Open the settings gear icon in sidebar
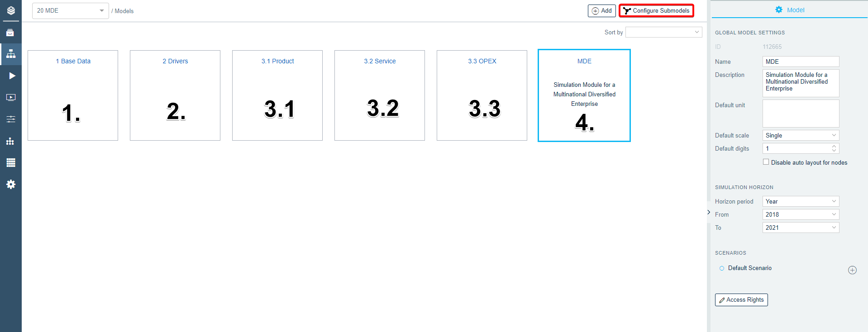 11,184
